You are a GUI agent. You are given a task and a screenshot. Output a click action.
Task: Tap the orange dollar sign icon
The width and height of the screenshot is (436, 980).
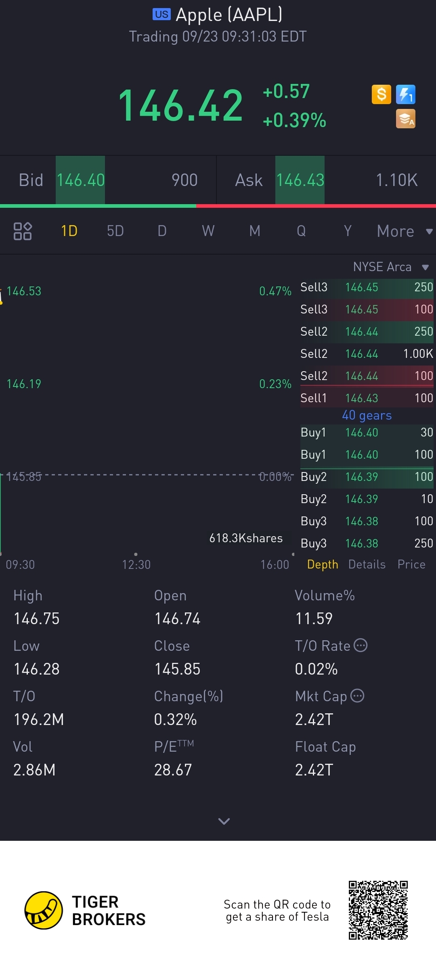[381, 94]
